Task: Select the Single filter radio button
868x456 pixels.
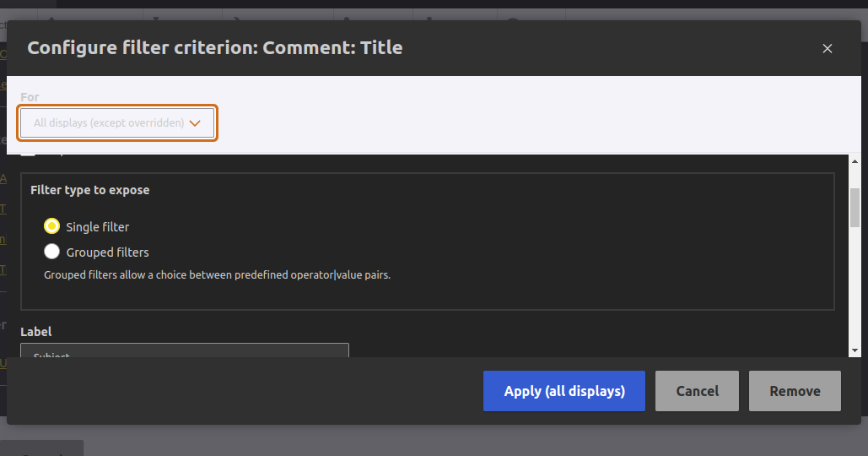Action: coord(52,226)
